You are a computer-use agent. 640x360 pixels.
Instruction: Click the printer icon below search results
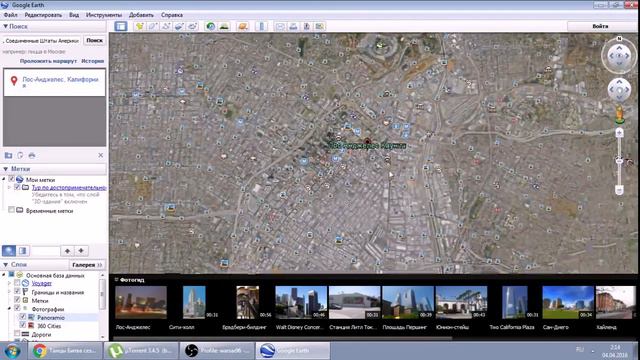tap(32, 156)
